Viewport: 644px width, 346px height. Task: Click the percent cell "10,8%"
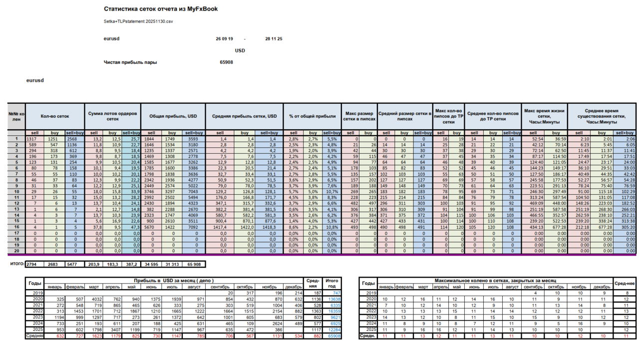click(330, 227)
